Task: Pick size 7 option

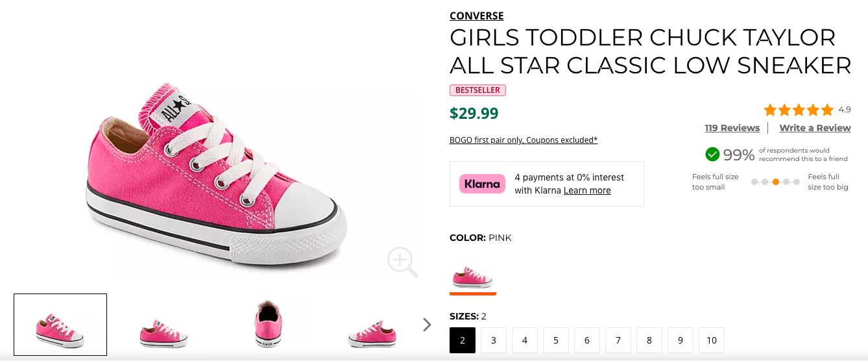Action: click(x=618, y=340)
